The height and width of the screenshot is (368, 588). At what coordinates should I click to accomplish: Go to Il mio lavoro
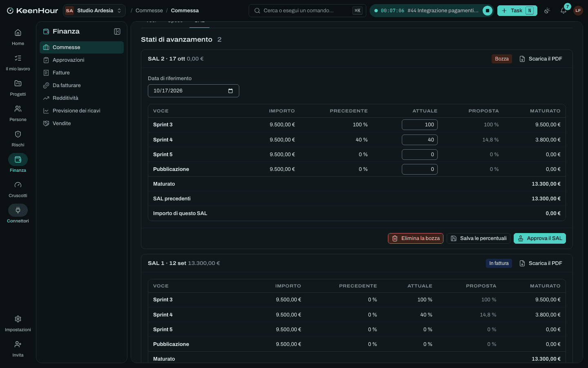point(18,63)
